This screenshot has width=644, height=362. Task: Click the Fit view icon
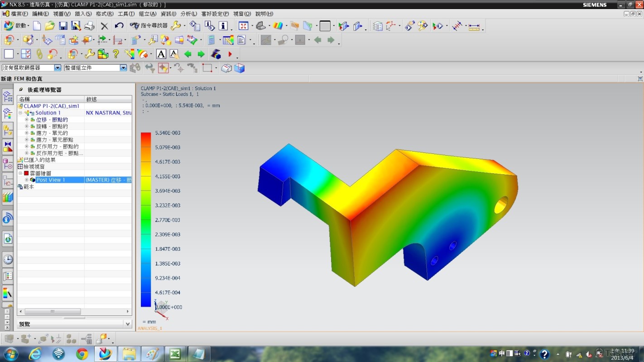[243, 26]
